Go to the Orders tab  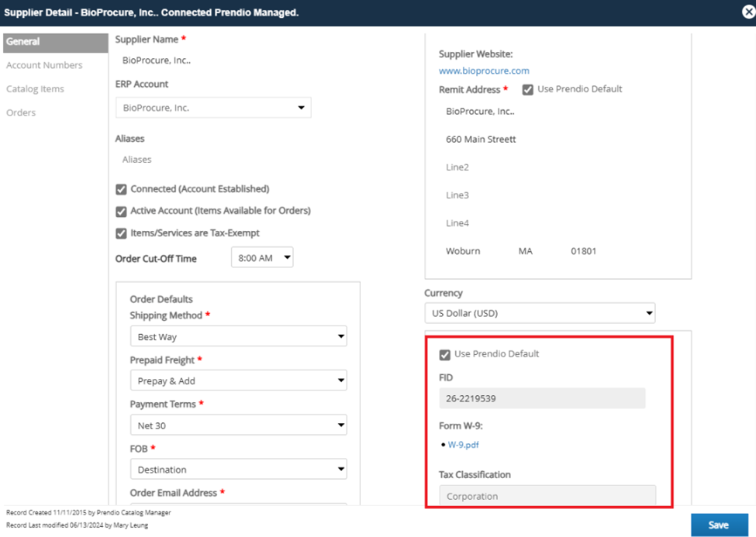click(21, 112)
